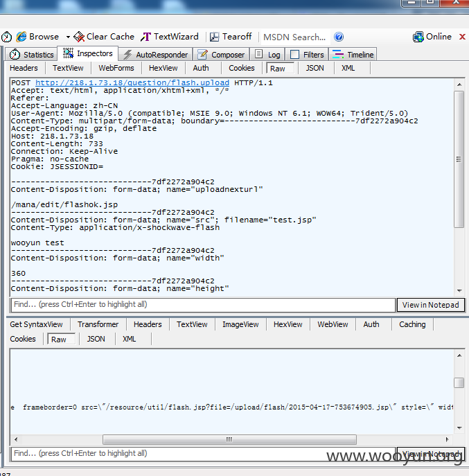Select the request Cookies tab

pyautogui.click(x=242, y=68)
